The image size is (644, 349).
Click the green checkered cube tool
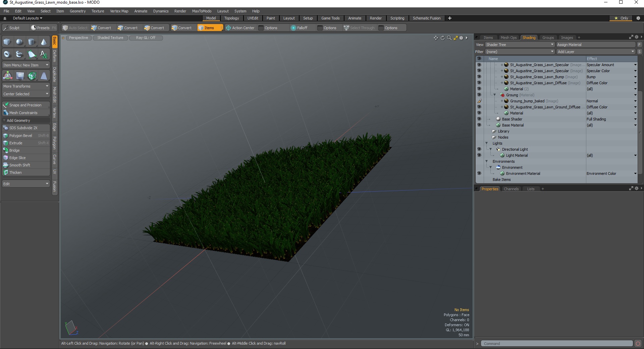click(x=32, y=76)
